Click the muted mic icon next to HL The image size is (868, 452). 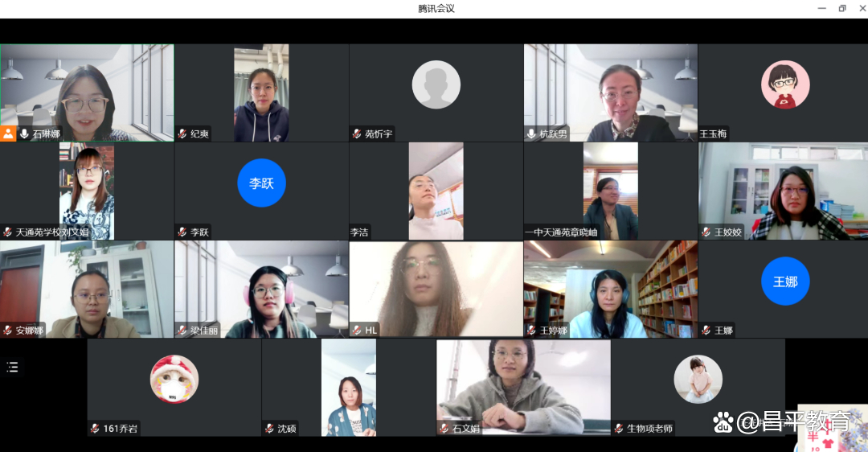[x=357, y=331]
